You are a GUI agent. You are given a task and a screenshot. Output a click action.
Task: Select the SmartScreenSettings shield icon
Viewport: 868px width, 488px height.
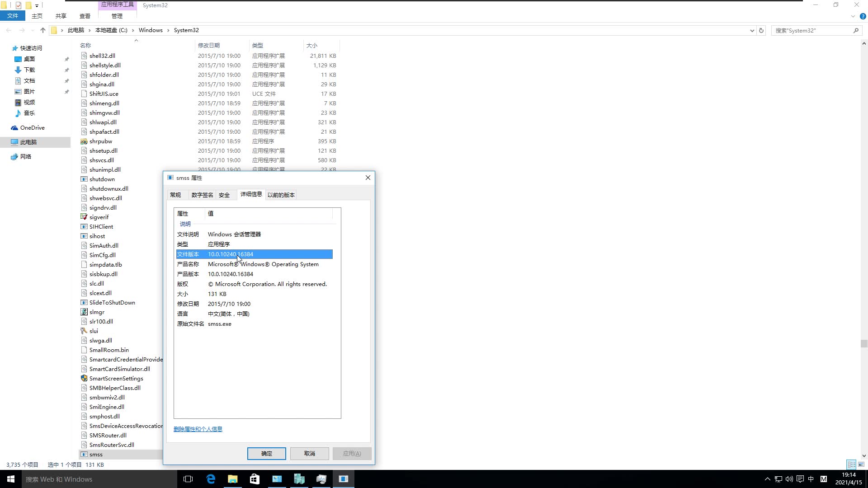click(84, 379)
